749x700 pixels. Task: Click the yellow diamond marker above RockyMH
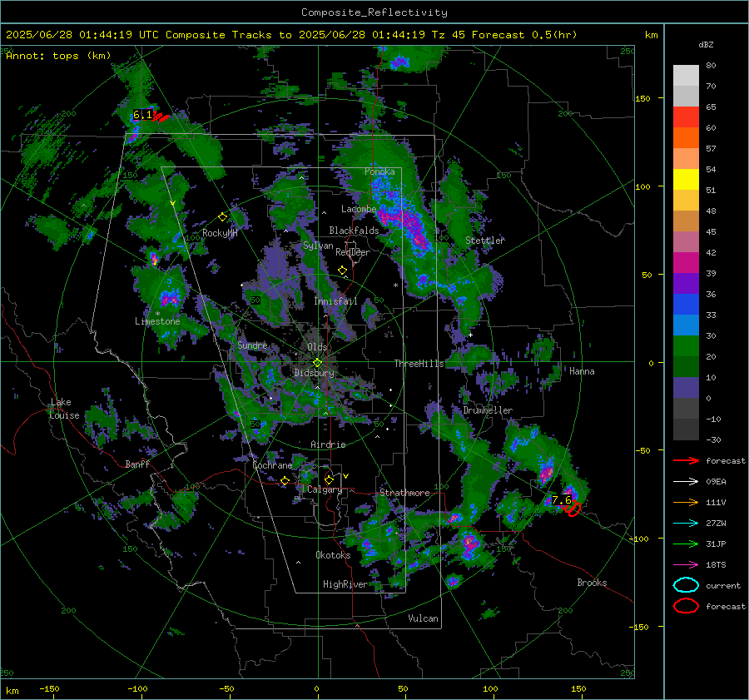[x=222, y=217]
